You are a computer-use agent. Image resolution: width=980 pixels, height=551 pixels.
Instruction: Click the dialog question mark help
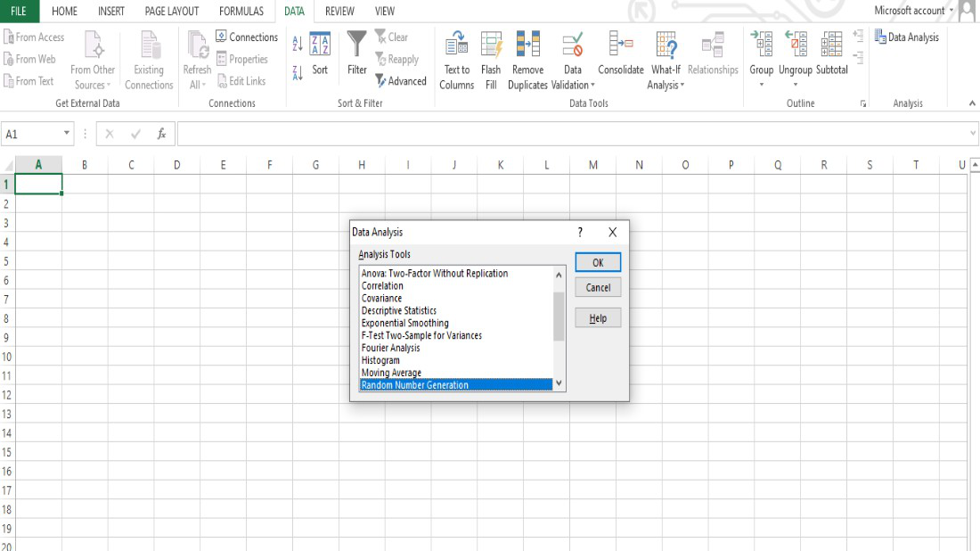coord(580,232)
